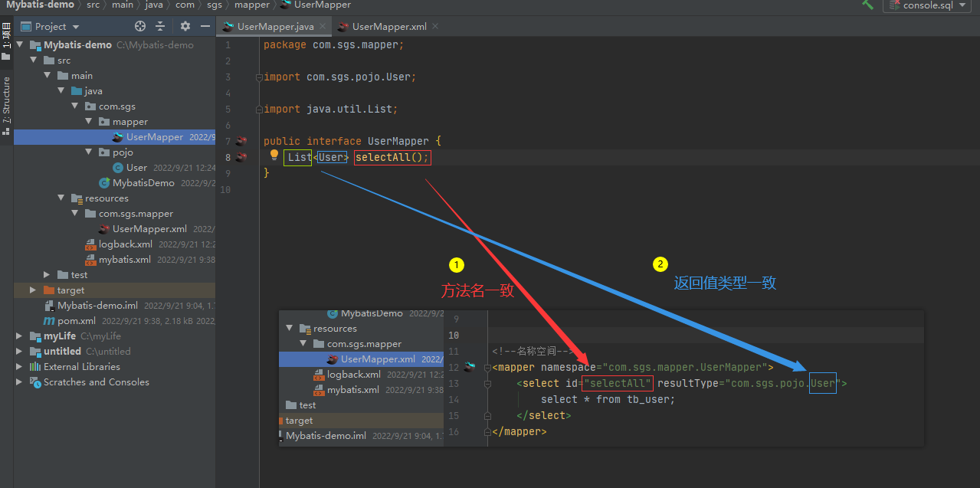Collapse the src folder arrow

pyautogui.click(x=33, y=60)
